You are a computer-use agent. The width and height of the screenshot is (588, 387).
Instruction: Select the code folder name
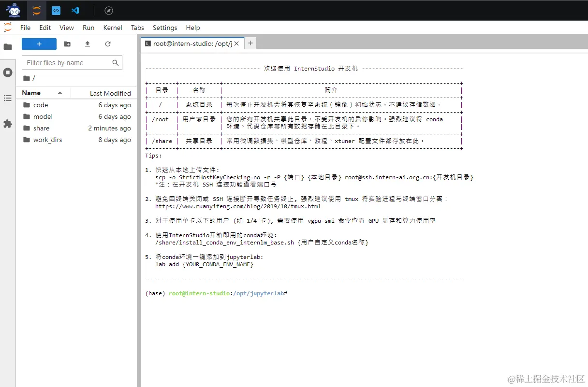click(41, 105)
